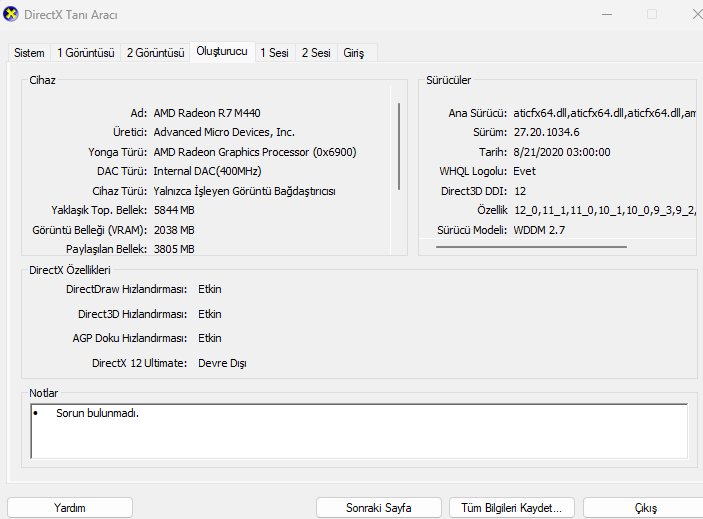Click the Ana Sürücü label

click(x=478, y=113)
